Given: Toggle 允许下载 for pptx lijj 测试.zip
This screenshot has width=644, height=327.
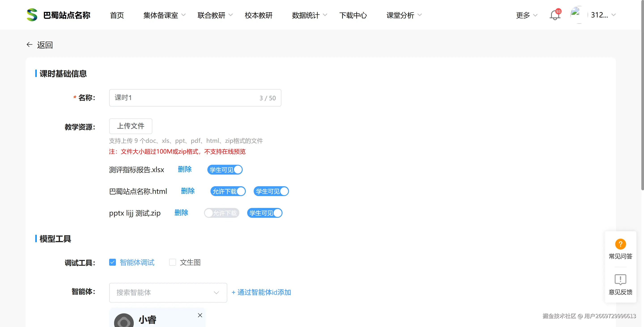Looking at the screenshot, I should point(221,213).
